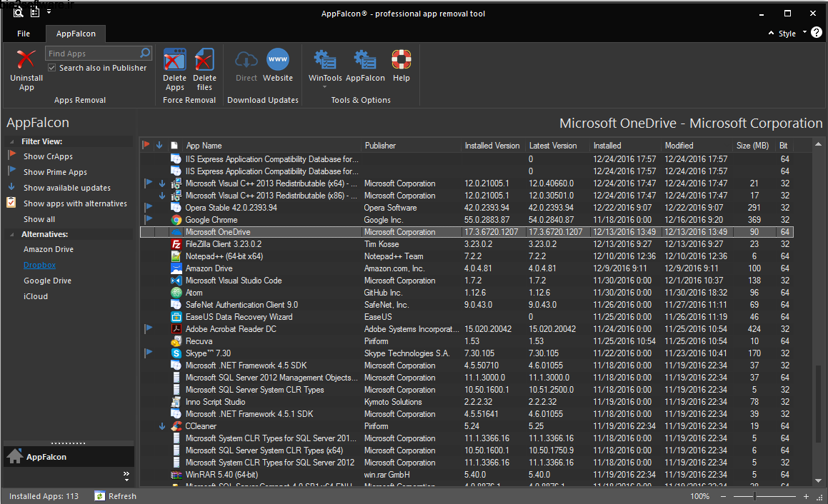Switch to the AppFalcon ribbon tab
The image size is (828, 504).
click(x=76, y=34)
